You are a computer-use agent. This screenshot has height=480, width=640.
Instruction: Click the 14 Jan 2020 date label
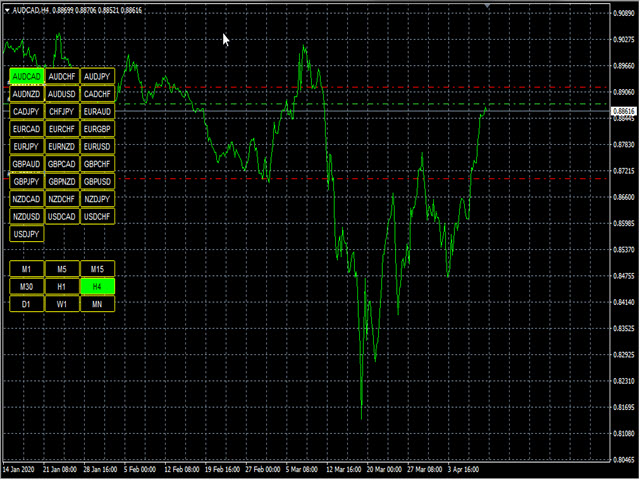(19, 469)
